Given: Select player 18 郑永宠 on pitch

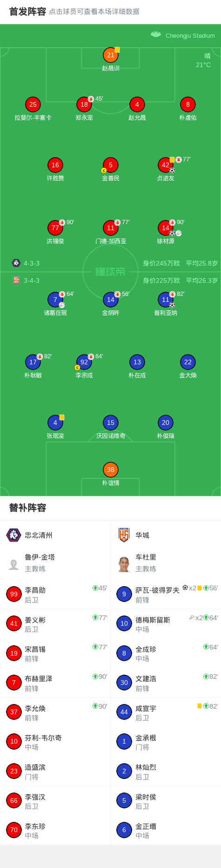Looking at the screenshot, I should pyautogui.click(x=84, y=104).
